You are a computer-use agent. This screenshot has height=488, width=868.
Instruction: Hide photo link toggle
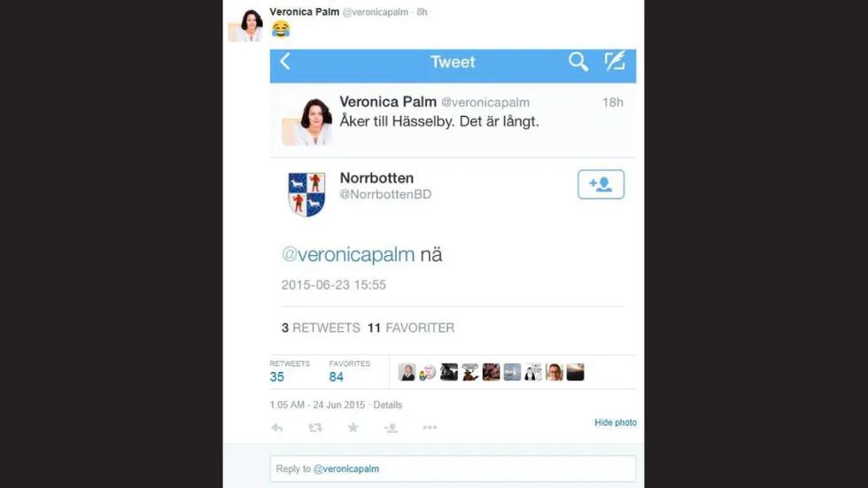pyautogui.click(x=615, y=422)
